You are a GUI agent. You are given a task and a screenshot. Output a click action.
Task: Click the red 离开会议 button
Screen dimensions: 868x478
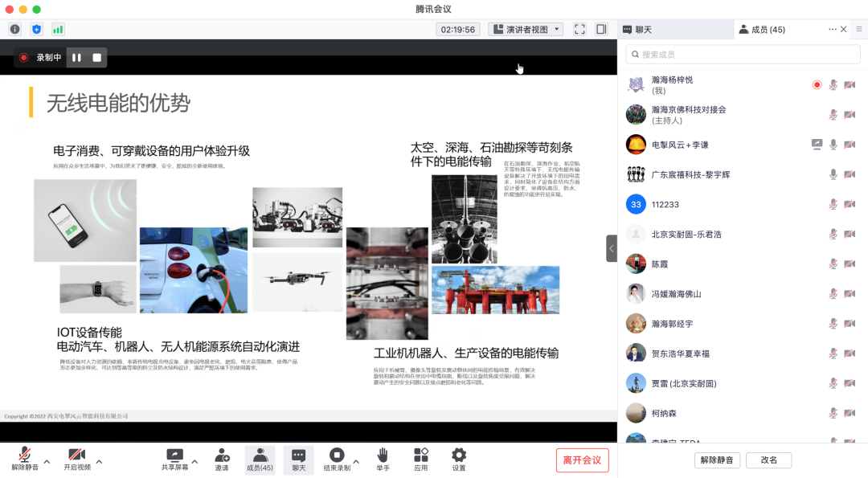tap(581, 460)
